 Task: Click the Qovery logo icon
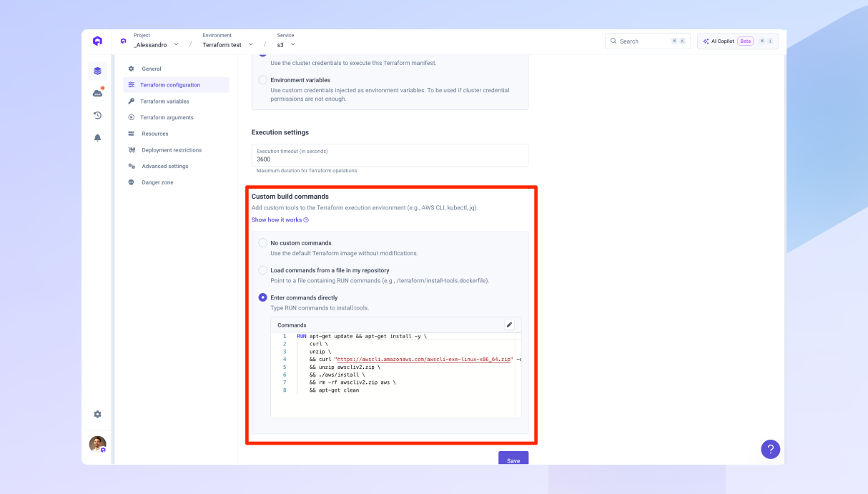(97, 41)
